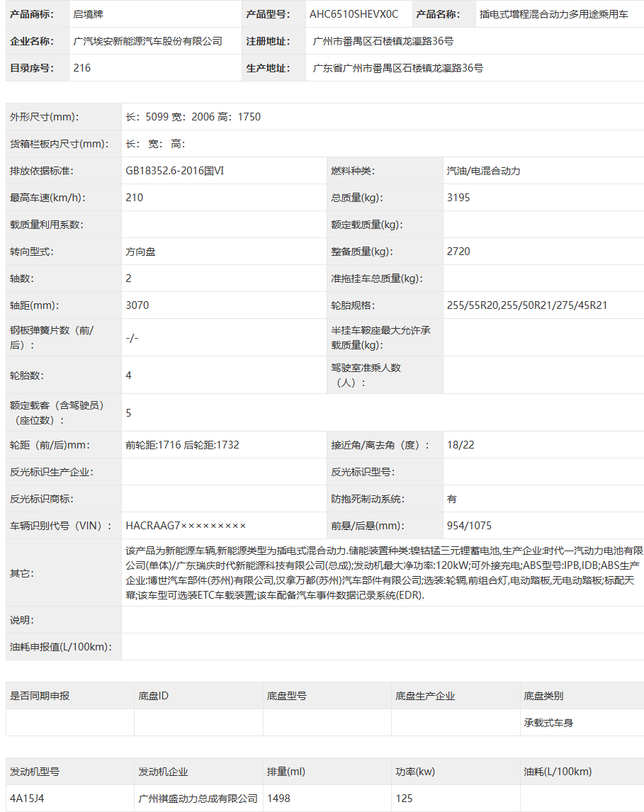Click fuel type value 汽油/电混合动力
Viewport: 644px width, 812px height.
(x=483, y=171)
